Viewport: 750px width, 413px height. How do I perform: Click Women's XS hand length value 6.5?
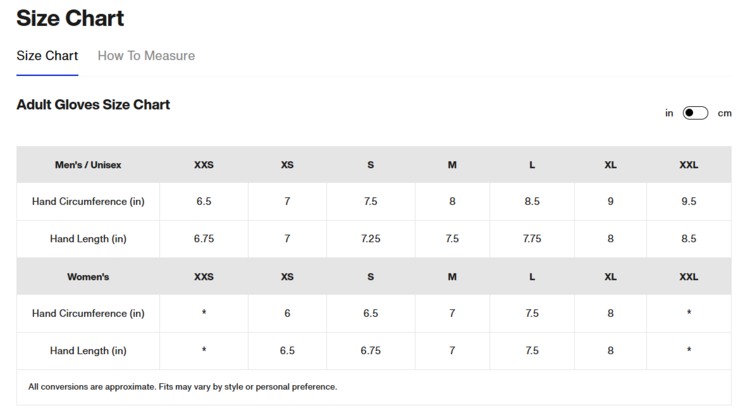[287, 351]
